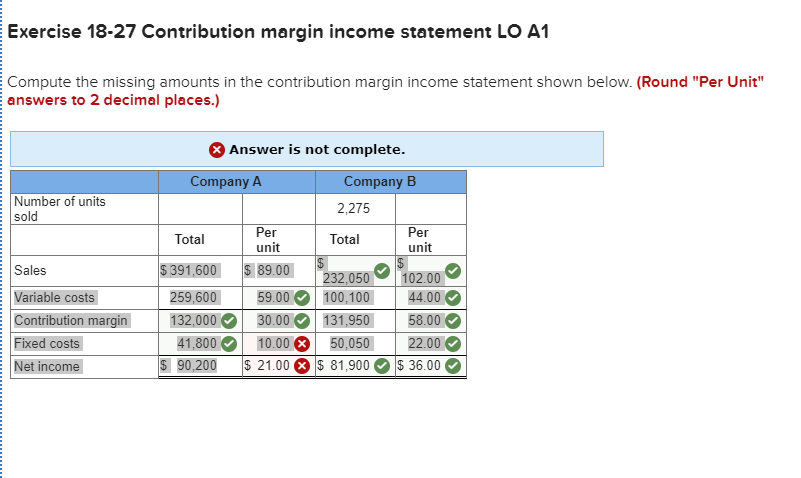Click green check beside net income 81,900
Screen dimensions: 801x478
tap(382, 366)
